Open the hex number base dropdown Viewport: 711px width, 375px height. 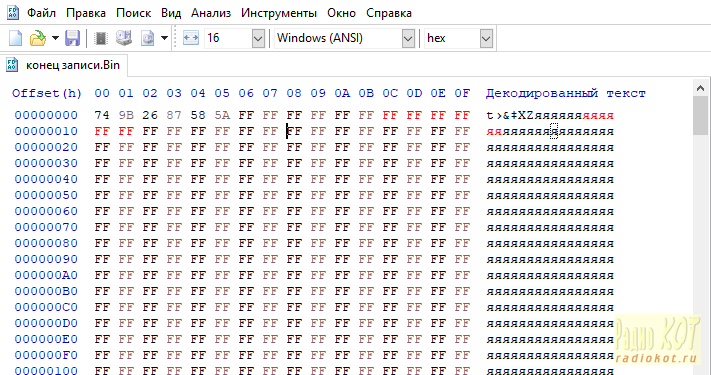[x=458, y=38]
